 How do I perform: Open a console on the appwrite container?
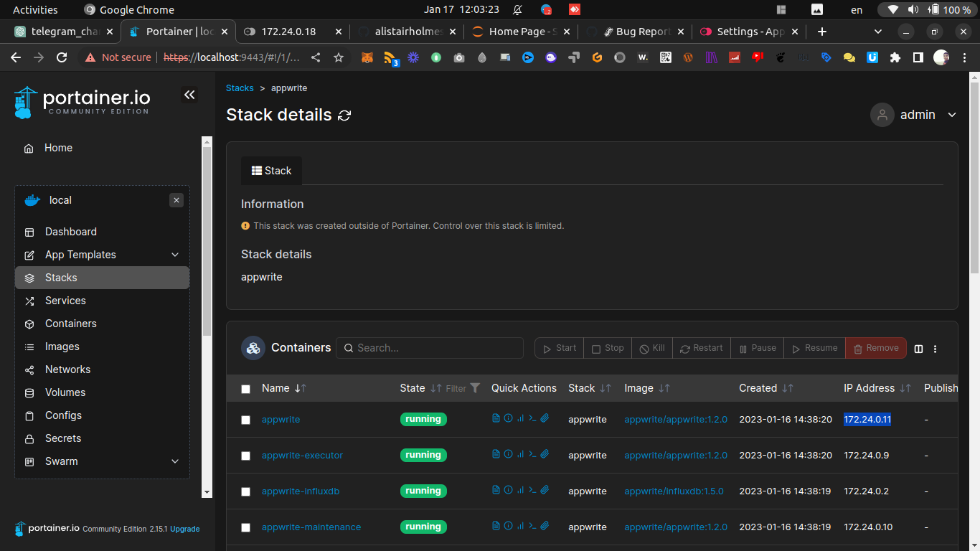[533, 418]
